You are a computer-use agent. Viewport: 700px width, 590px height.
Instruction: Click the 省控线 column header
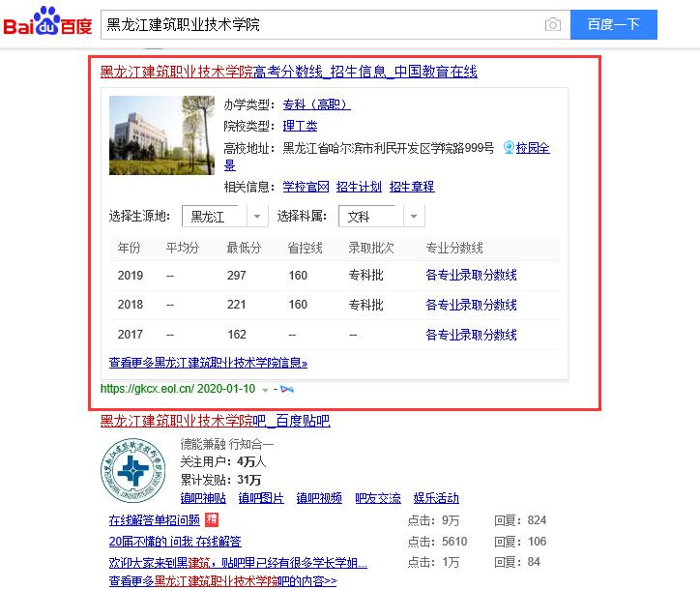(x=305, y=248)
